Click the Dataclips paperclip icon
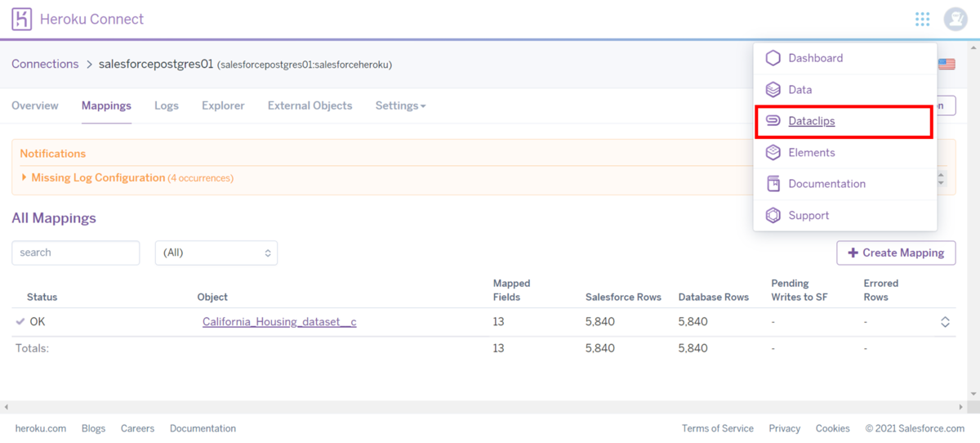The image size is (980, 443). [773, 121]
